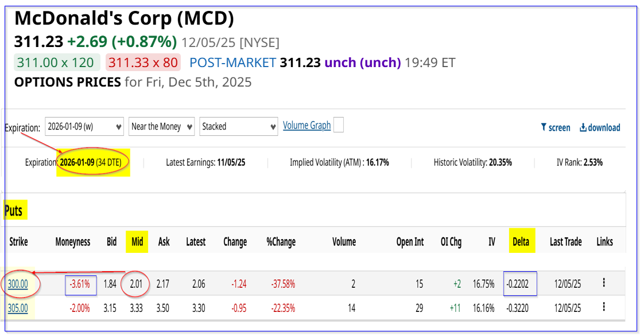Sort by the Moneyness column header
The width and height of the screenshot is (644, 336).
[x=72, y=242]
